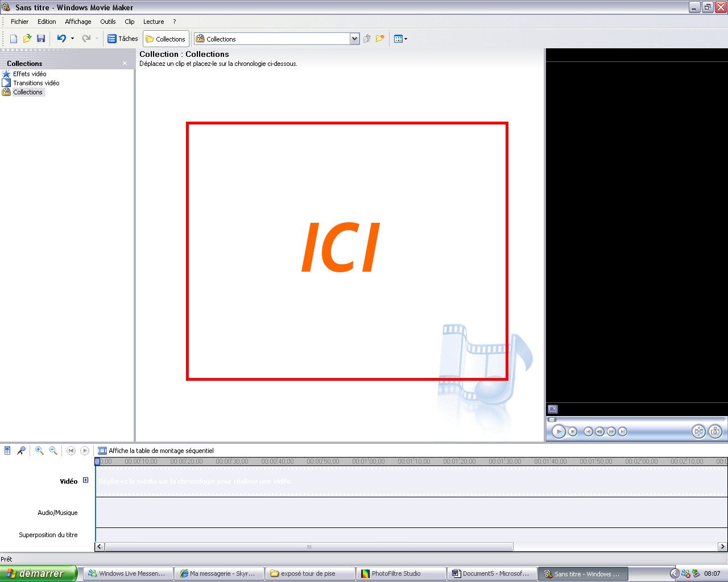Step to previous frame in monitor

(600, 432)
